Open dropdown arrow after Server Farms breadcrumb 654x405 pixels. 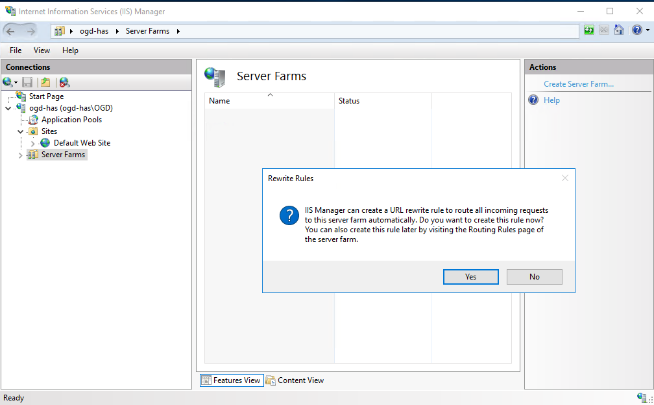[178, 31]
